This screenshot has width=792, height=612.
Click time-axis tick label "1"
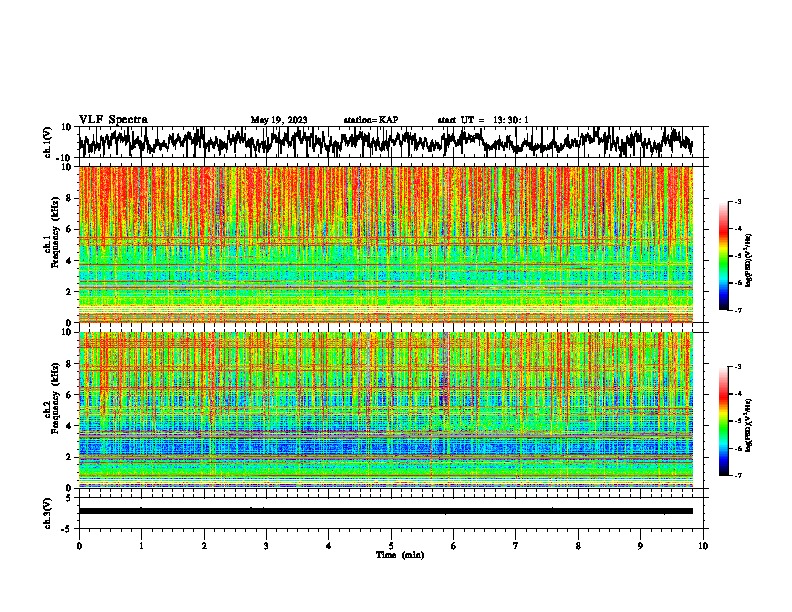pos(141,546)
